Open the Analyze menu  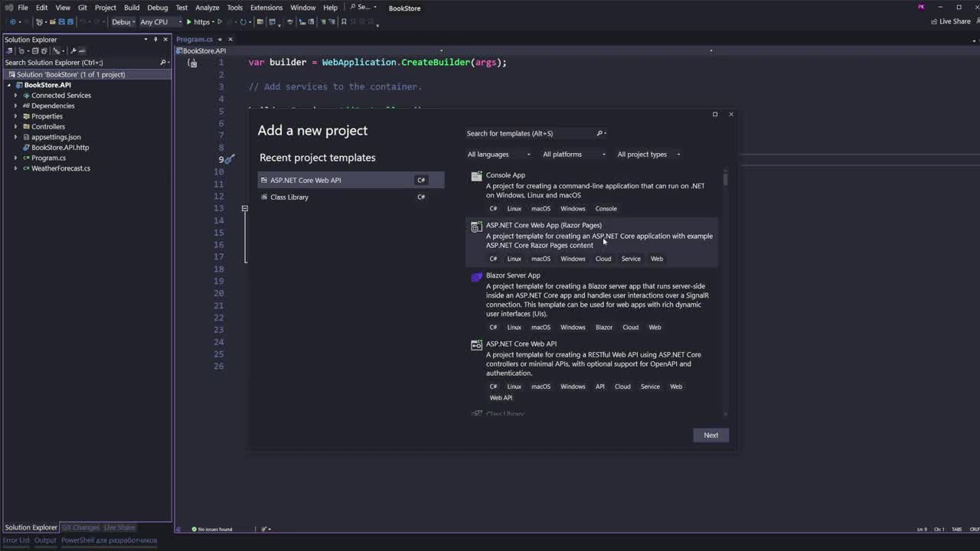(x=207, y=8)
